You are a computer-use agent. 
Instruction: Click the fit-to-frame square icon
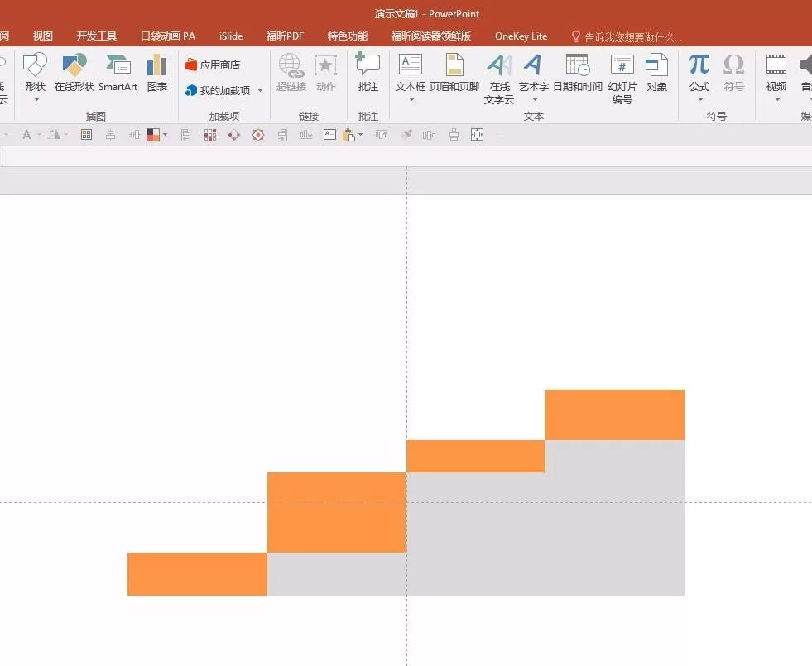[477, 135]
